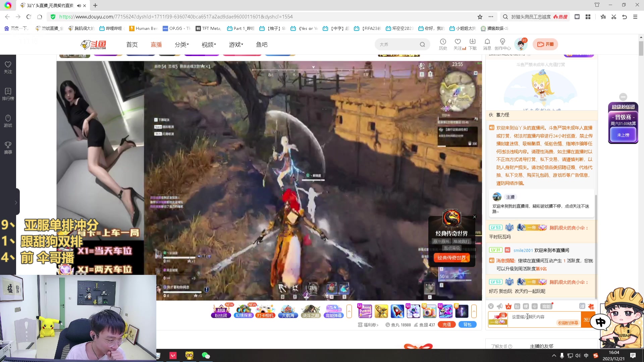
Task: Open the 高能弹幕 activity icon
Action: coord(333,311)
